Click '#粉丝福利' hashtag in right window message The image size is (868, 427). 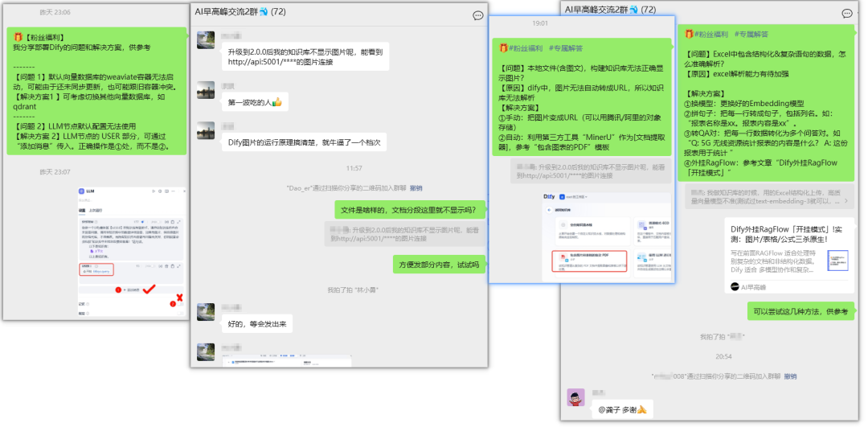(708, 35)
